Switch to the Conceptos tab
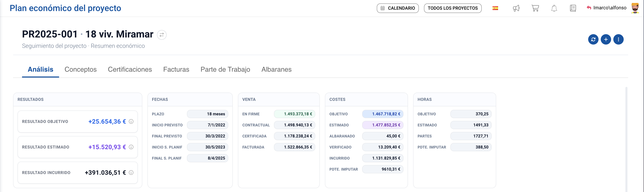The image size is (644, 192). coord(80,69)
